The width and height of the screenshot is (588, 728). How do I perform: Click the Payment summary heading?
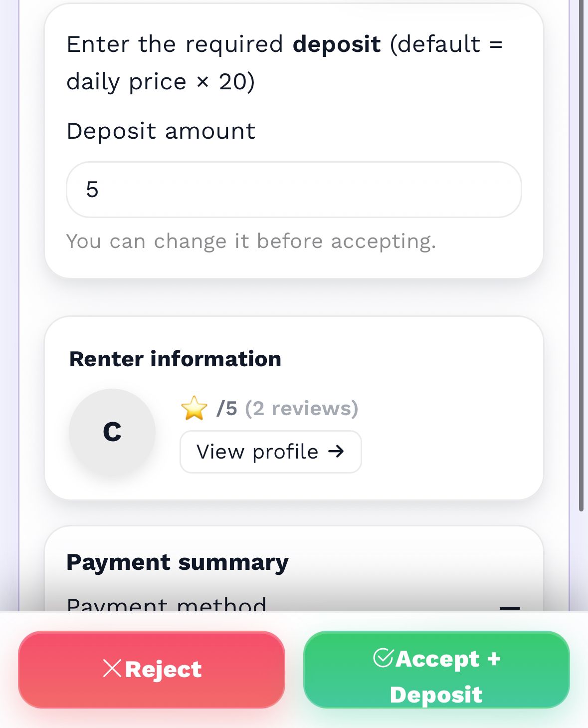[178, 562]
